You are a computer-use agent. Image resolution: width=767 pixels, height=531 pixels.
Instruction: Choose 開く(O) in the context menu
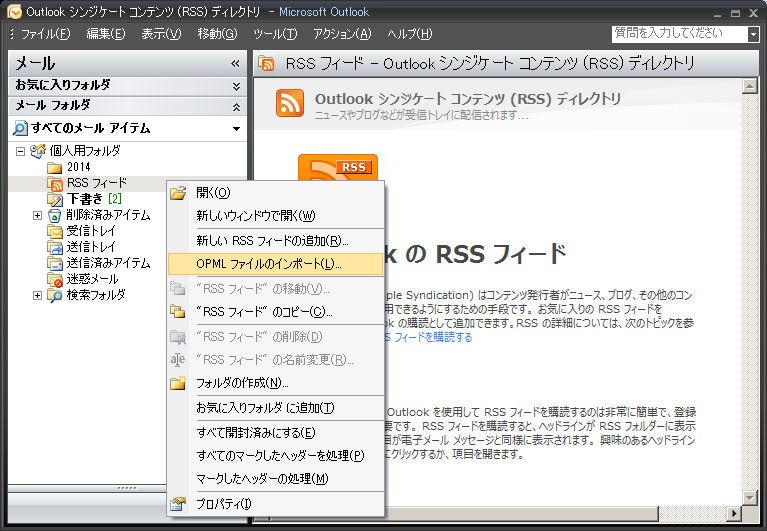pos(275,193)
